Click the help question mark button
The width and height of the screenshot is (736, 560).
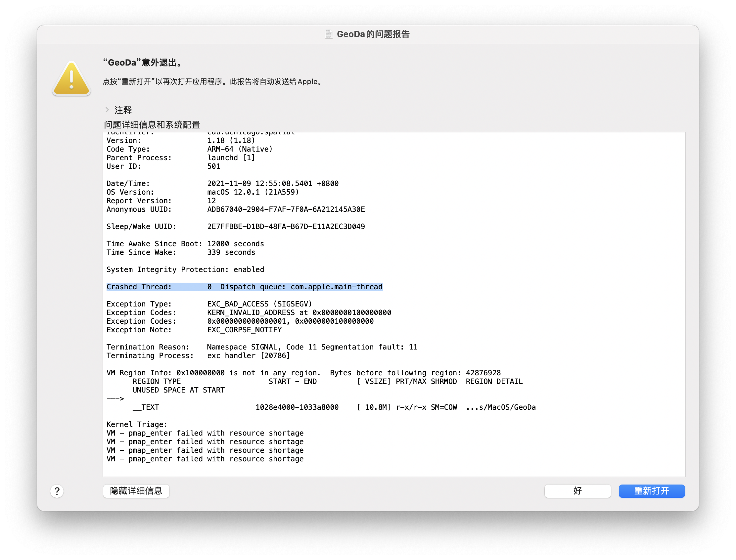point(57,491)
